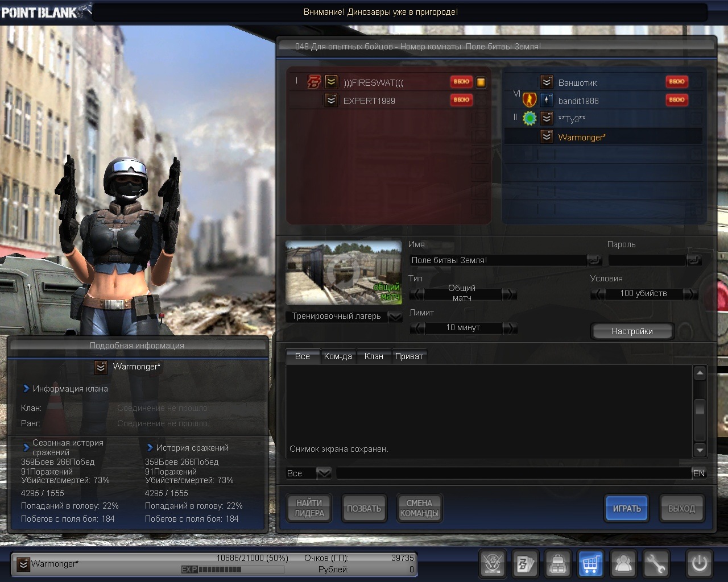
Task: Switch to the Приват chat tab
Action: (409, 356)
